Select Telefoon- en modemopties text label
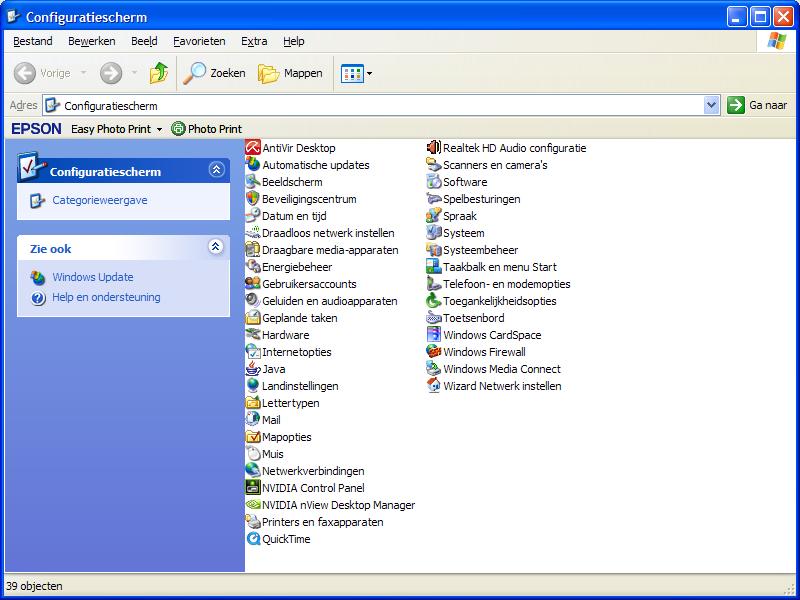This screenshot has height=600, width=800. coord(507,284)
